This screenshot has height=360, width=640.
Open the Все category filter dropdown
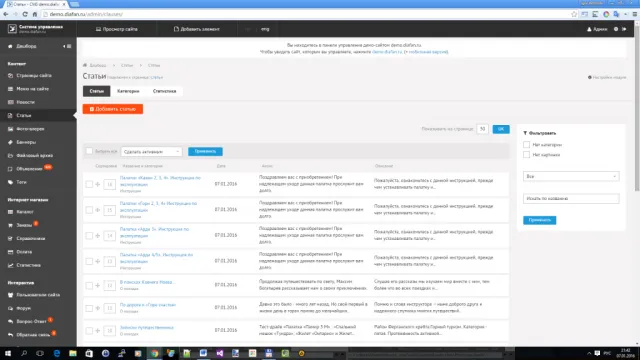571,176
